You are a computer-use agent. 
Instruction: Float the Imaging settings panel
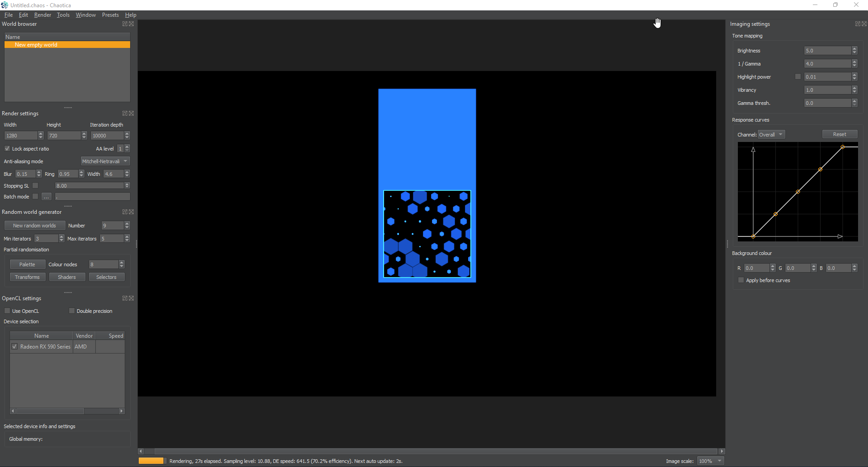858,24
